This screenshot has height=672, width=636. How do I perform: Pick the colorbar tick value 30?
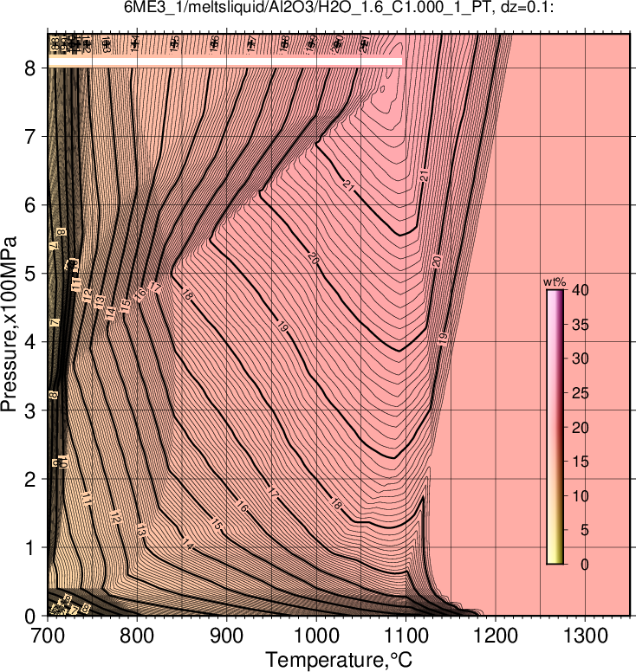click(x=581, y=359)
